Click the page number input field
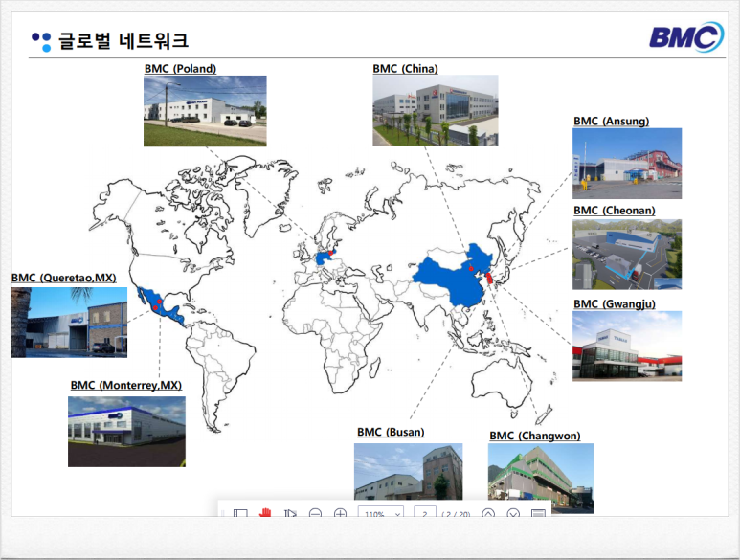The width and height of the screenshot is (740, 560). pyautogui.click(x=425, y=513)
